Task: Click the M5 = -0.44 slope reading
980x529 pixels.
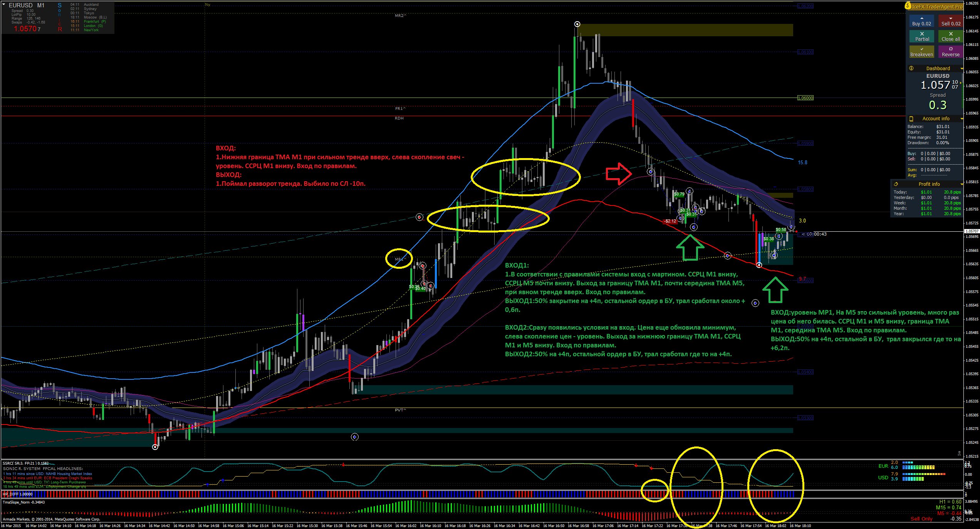Action: click(949, 513)
